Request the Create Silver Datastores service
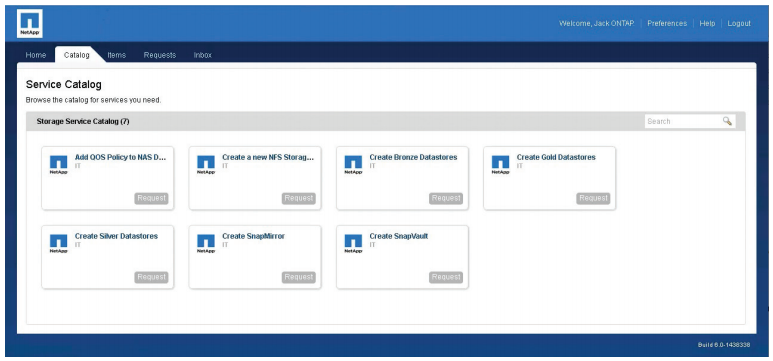 coord(151,277)
